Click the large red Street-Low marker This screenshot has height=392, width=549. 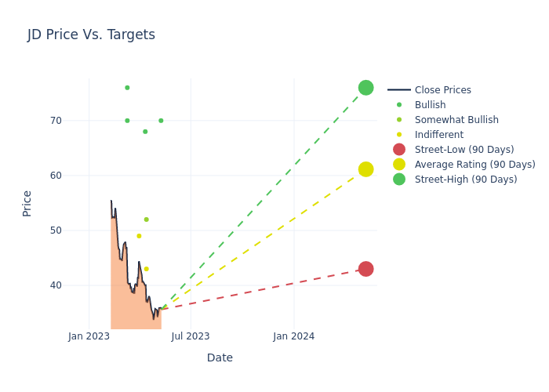click(x=365, y=269)
